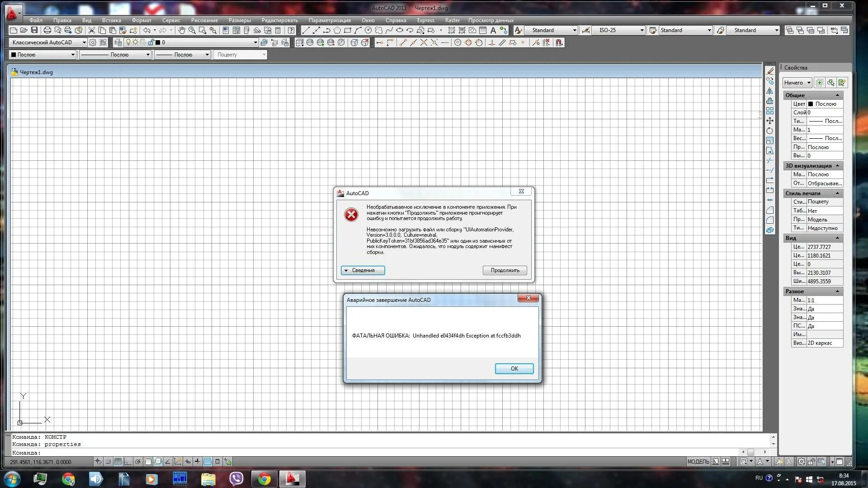Image resolution: width=868 pixels, height=488 pixels.
Task: Open the Сервис menu
Action: pyautogui.click(x=171, y=20)
